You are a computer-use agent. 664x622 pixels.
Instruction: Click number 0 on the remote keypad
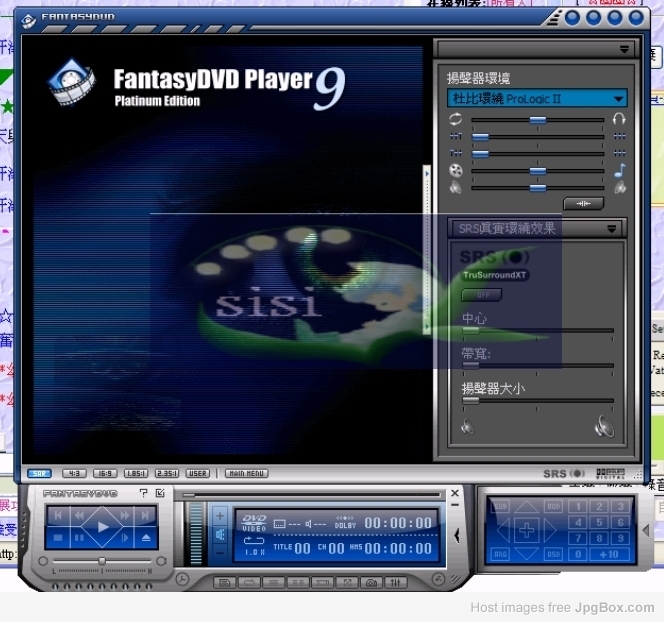tap(578, 554)
